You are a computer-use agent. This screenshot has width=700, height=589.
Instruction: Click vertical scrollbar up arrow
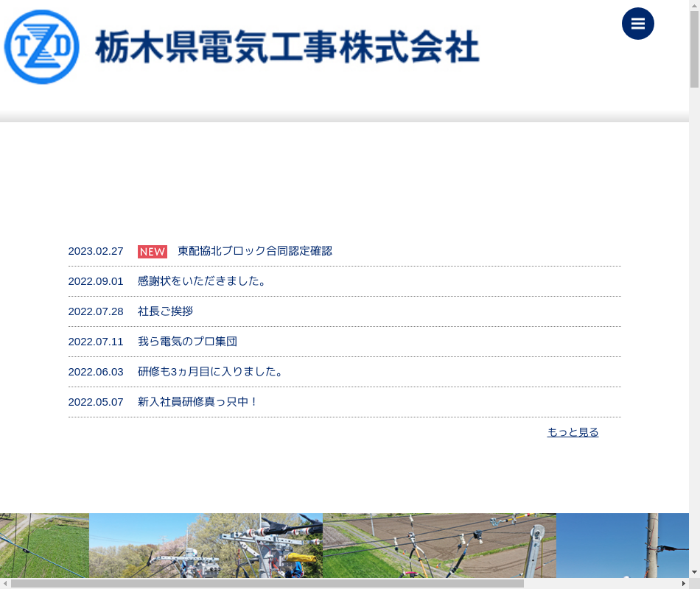pyautogui.click(x=694, y=5)
